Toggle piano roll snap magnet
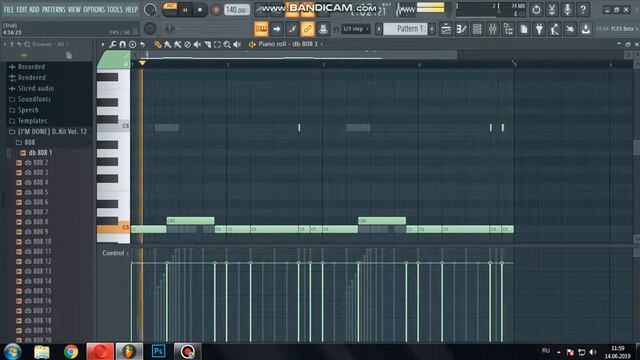This screenshot has width=640, height=360. [122, 44]
